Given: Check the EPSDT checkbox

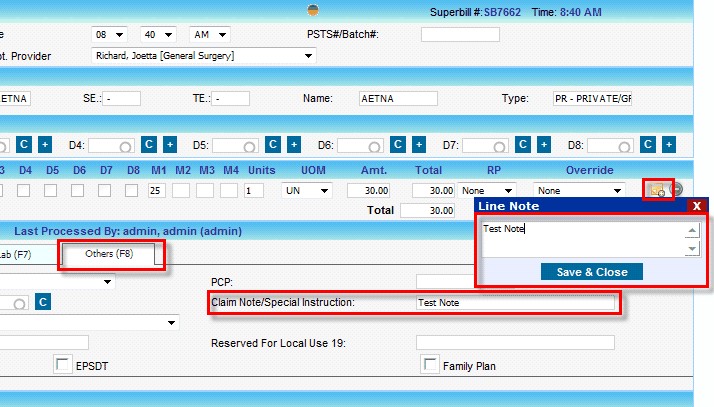Looking at the screenshot, I should tap(64, 365).
